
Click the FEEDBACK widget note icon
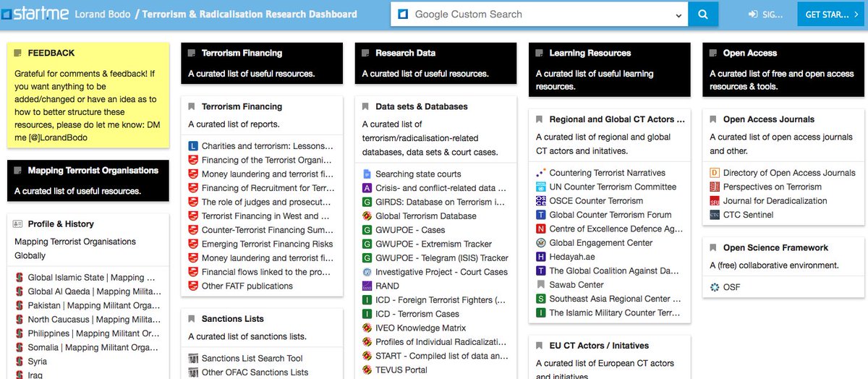tap(19, 54)
